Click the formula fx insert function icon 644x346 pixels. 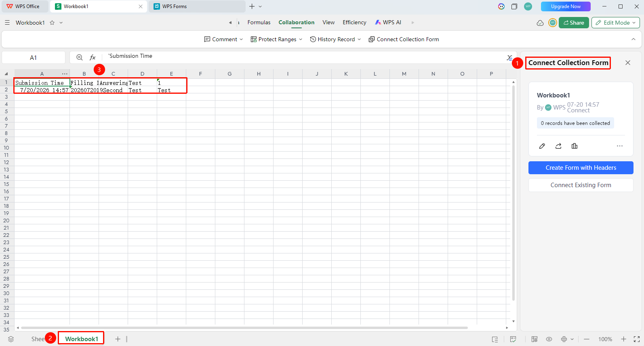(93, 57)
